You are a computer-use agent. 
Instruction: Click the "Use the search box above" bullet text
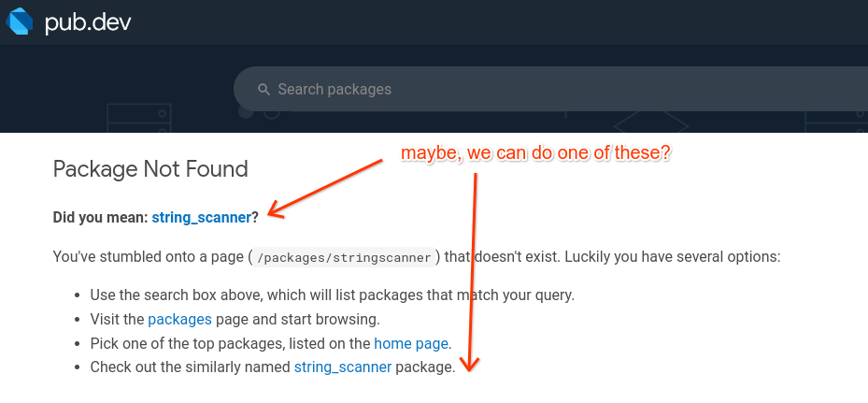(332, 295)
